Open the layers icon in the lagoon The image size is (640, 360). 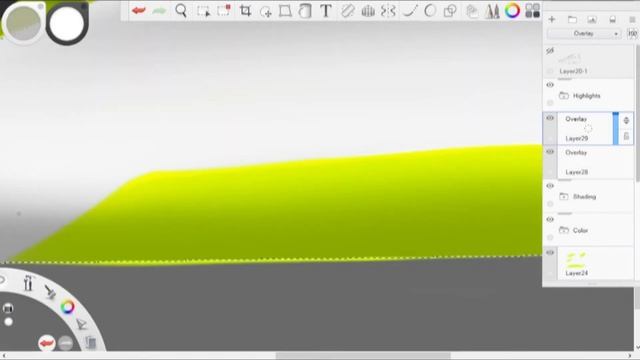[91, 342]
